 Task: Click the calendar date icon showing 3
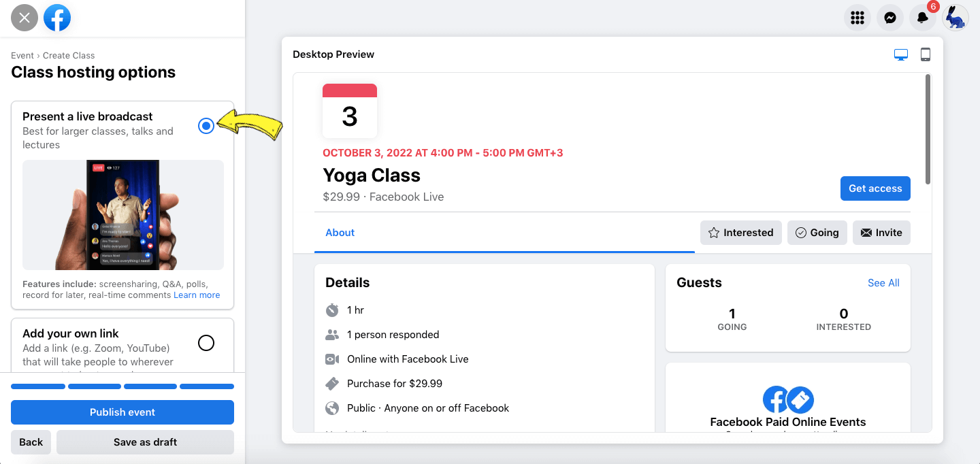click(x=350, y=111)
